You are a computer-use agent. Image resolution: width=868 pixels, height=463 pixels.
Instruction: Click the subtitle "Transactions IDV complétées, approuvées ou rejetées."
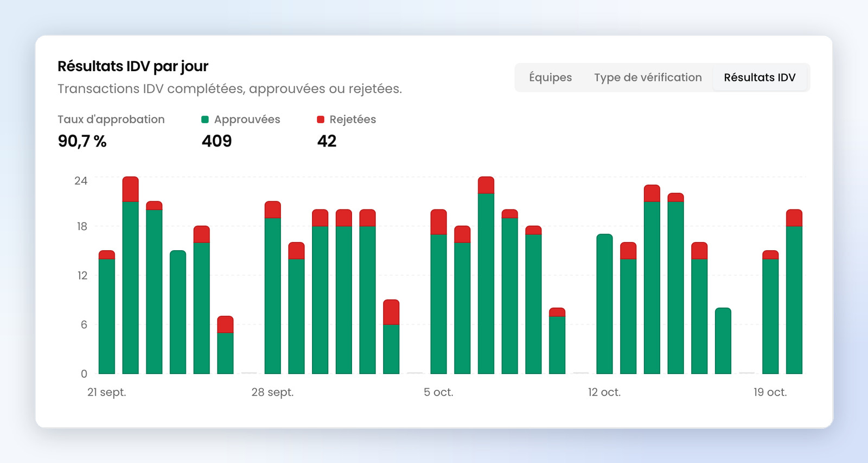[x=229, y=88]
